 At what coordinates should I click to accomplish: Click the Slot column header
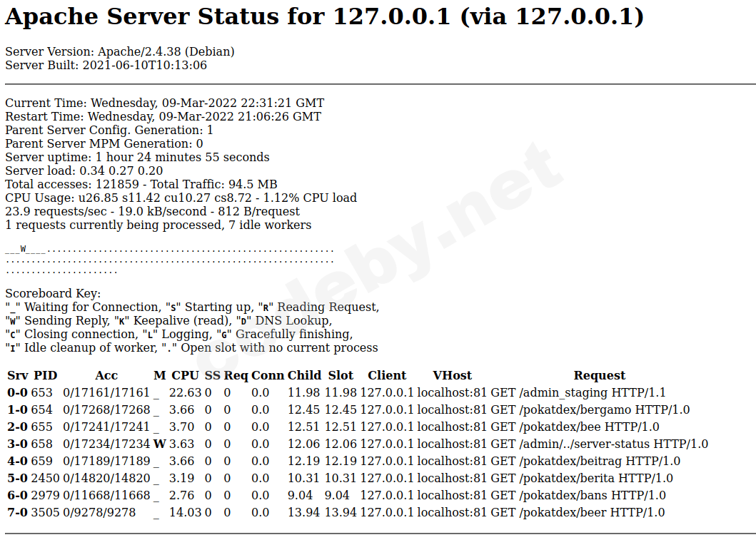click(x=341, y=375)
